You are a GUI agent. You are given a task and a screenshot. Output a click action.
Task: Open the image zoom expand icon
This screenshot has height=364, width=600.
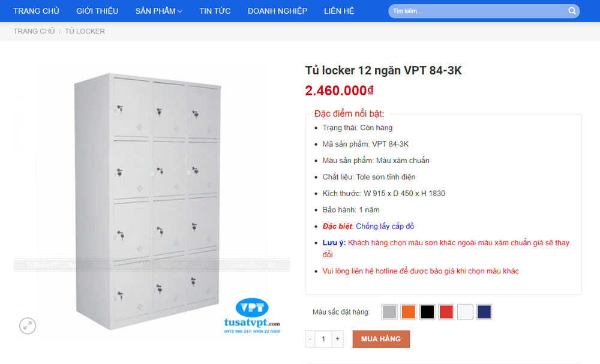[x=28, y=326]
